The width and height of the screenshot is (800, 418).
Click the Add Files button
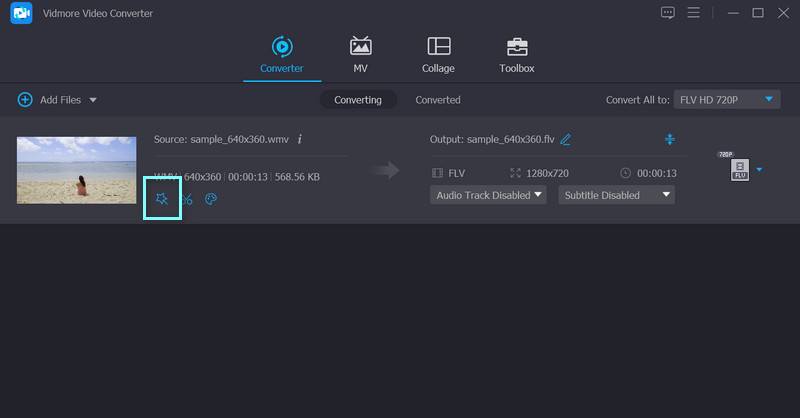(x=50, y=100)
